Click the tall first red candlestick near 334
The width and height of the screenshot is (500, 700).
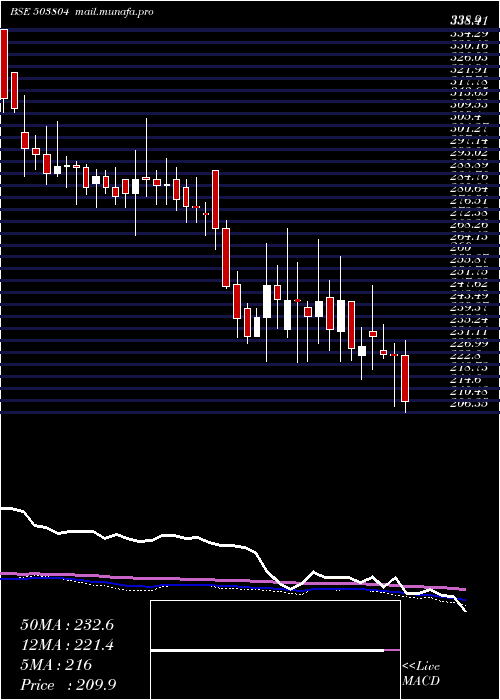4,64
